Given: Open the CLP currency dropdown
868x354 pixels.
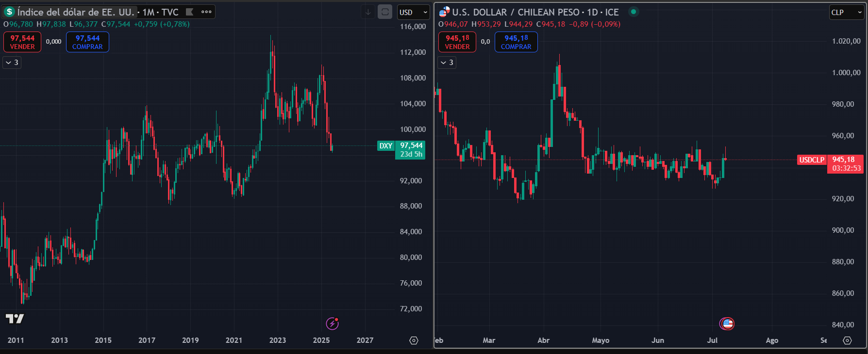Looking at the screenshot, I should pyautogui.click(x=847, y=12).
